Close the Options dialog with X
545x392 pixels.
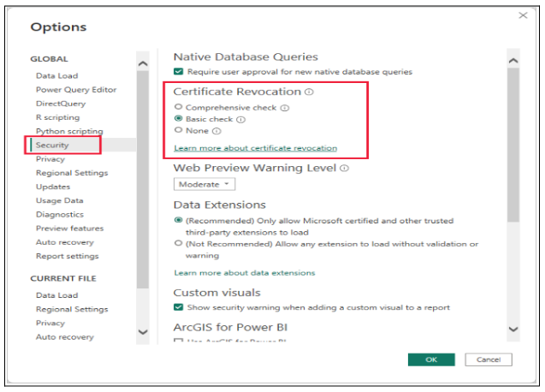pyautogui.click(x=523, y=16)
